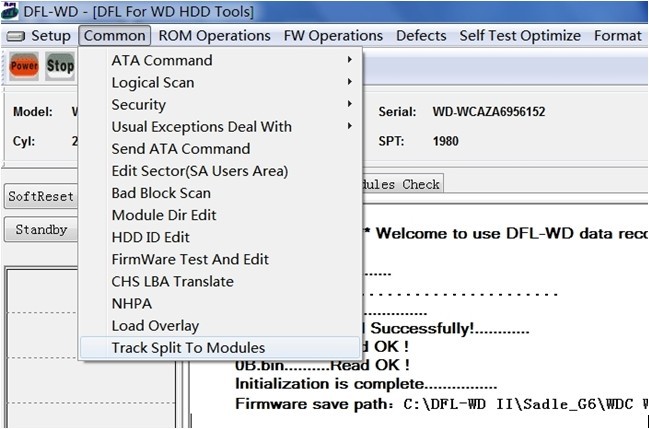The width and height of the screenshot is (649, 429).
Task: Open the Defects menu
Action: pos(421,36)
